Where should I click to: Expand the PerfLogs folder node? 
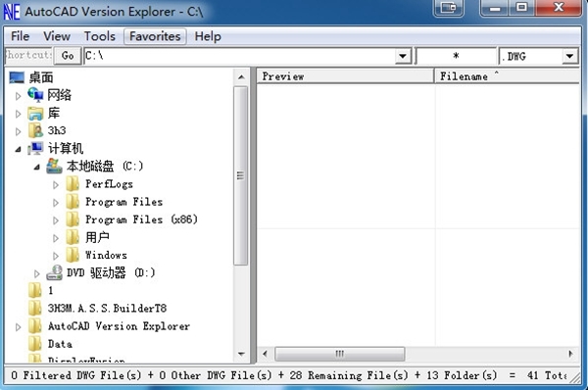pyautogui.click(x=56, y=185)
